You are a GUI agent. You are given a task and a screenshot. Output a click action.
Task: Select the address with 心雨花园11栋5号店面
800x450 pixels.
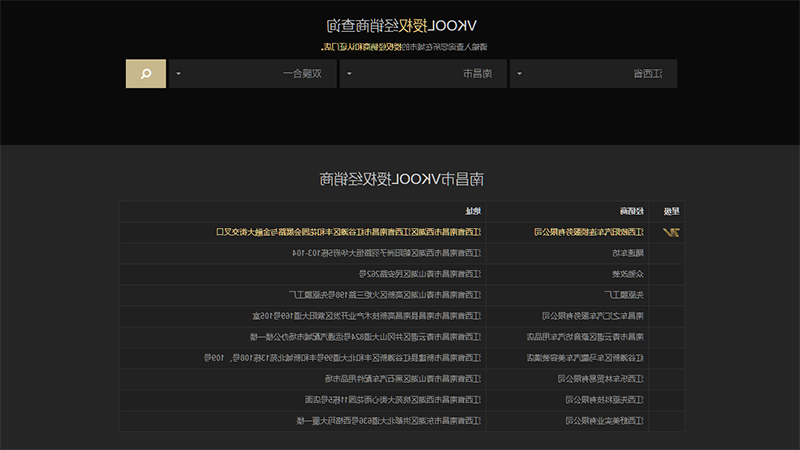[x=393, y=399]
